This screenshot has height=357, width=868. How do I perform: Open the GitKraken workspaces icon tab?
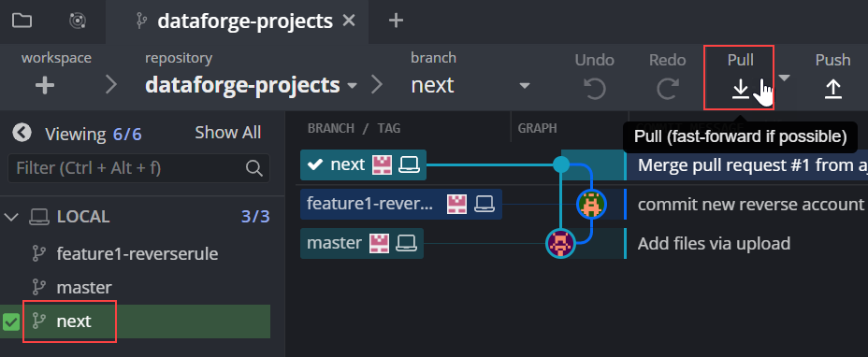tap(78, 21)
